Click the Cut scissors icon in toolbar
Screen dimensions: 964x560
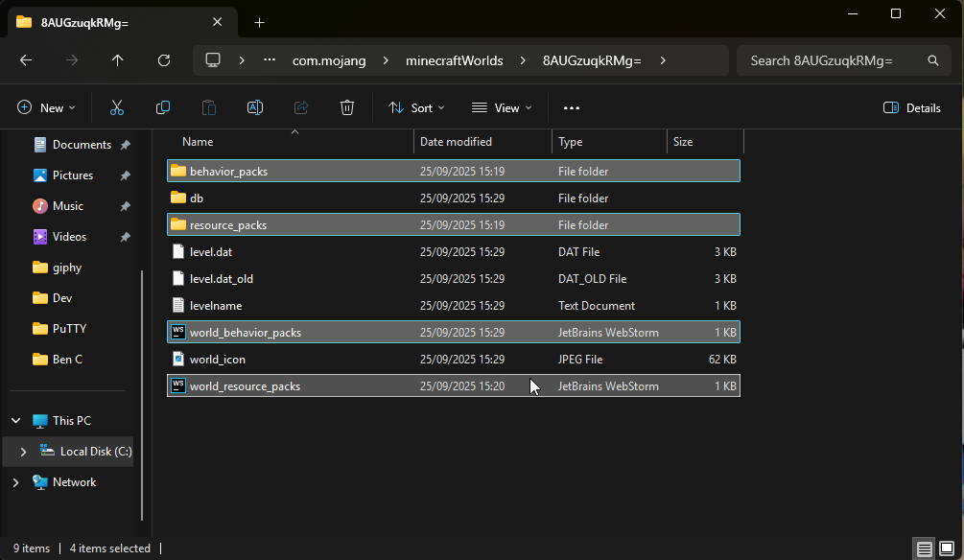coord(117,107)
